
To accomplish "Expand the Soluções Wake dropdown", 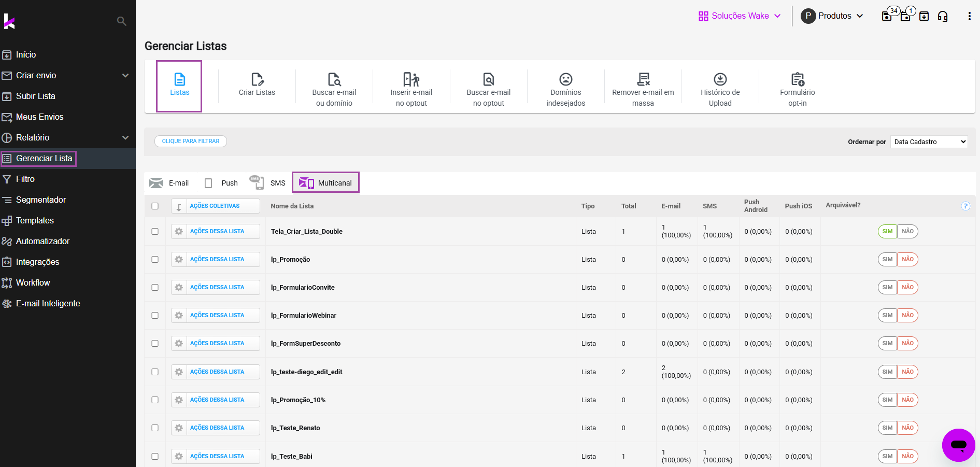I will (740, 16).
